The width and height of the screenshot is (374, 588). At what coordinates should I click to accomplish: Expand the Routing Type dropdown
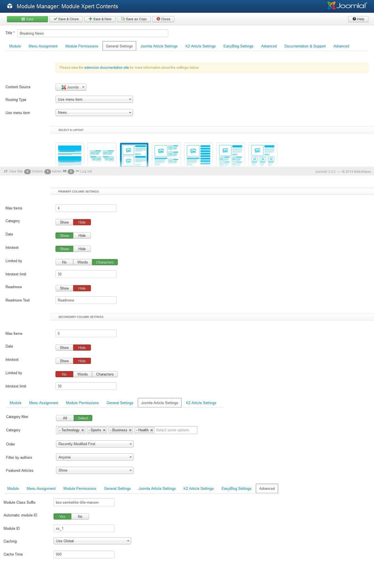coord(94,100)
